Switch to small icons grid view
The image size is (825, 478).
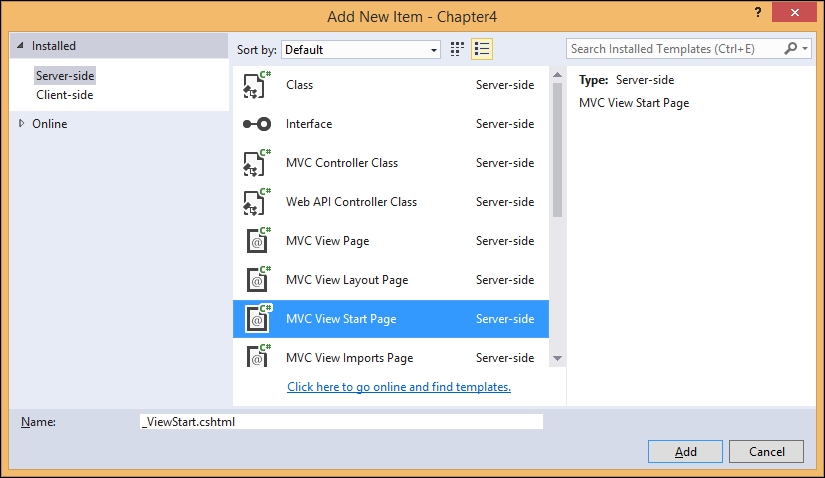click(457, 49)
